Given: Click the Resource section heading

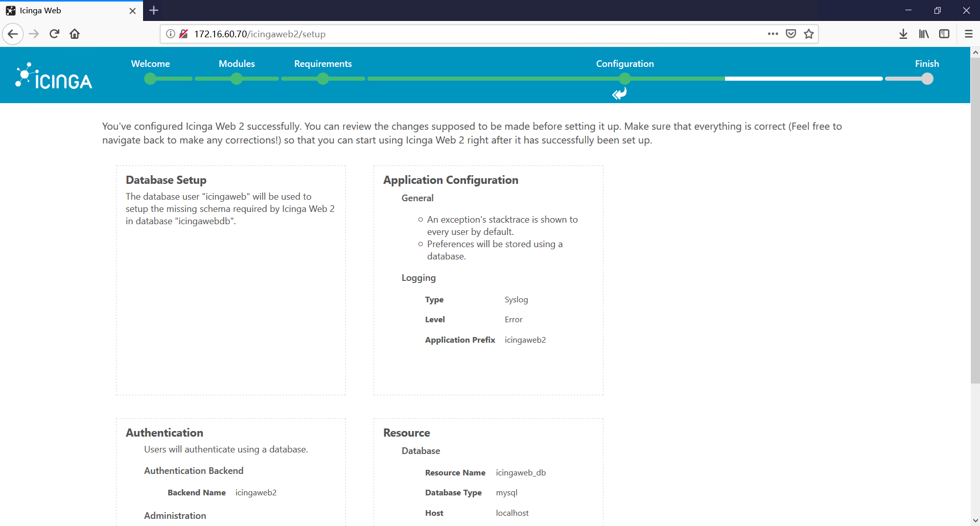Looking at the screenshot, I should tap(407, 433).
